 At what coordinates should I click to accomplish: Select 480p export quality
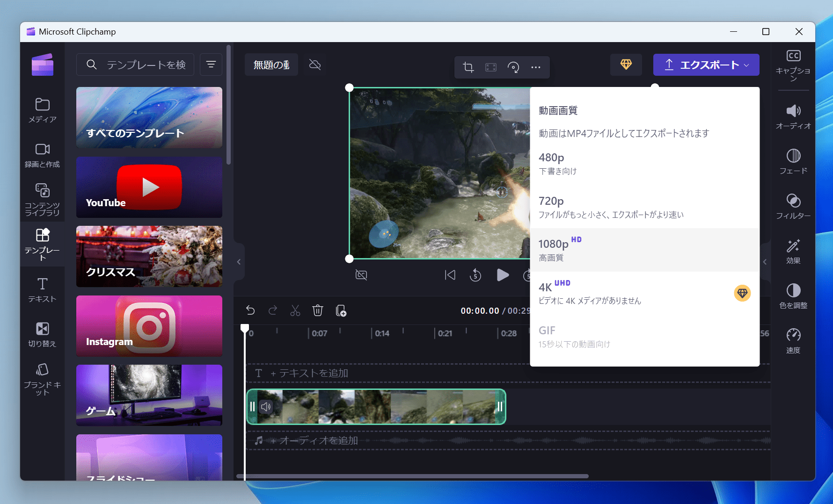tap(644, 164)
